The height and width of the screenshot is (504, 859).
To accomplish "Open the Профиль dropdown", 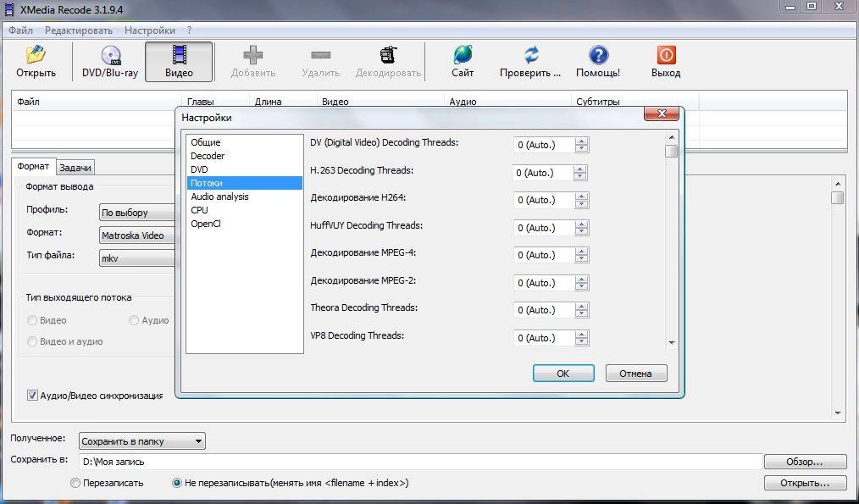I will [x=137, y=213].
